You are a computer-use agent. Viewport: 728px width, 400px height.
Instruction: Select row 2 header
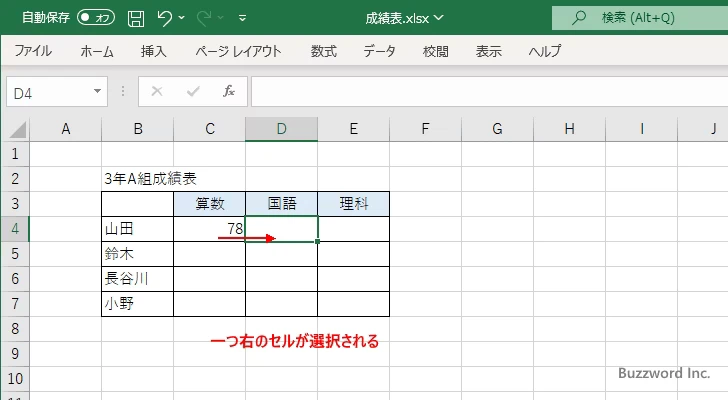(x=15, y=179)
